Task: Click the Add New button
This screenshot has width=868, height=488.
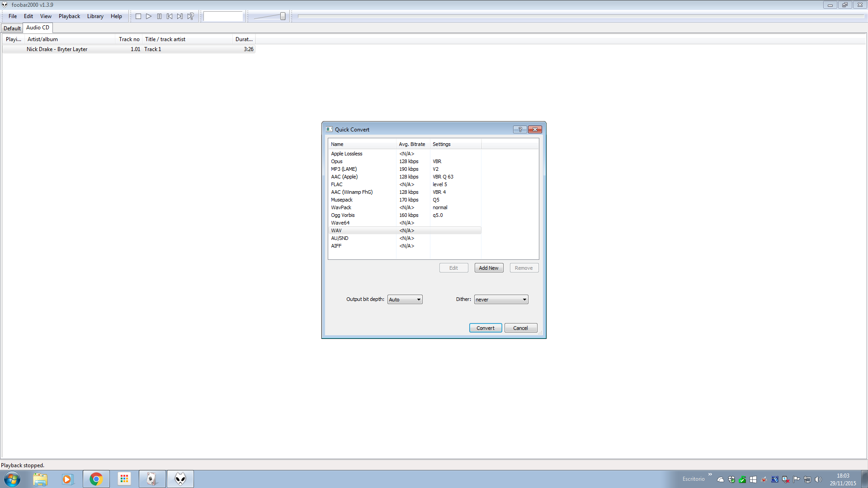Action: tap(489, 268)
